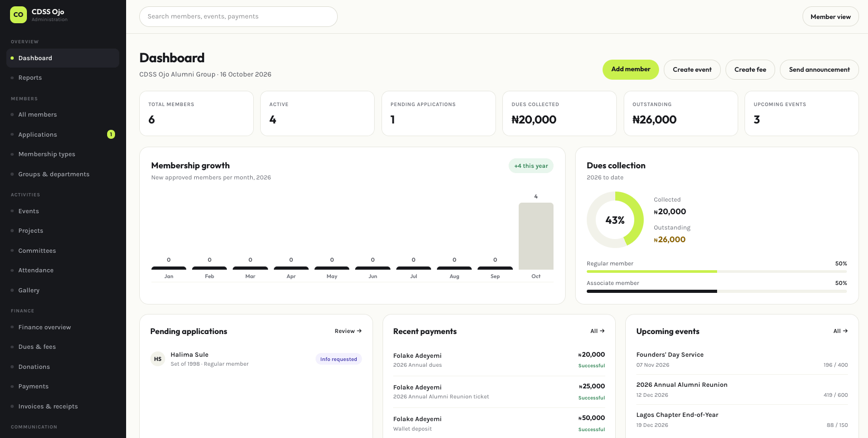Go to Dues & fees

point(63,347)
